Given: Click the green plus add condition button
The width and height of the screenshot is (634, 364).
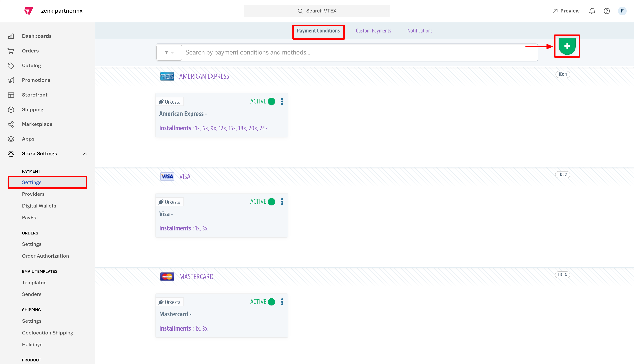Looking at the screenshot, I should [567, 46].
